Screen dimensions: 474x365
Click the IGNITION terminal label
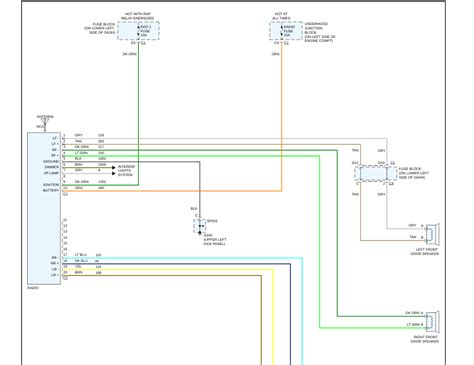pos(51,185)
